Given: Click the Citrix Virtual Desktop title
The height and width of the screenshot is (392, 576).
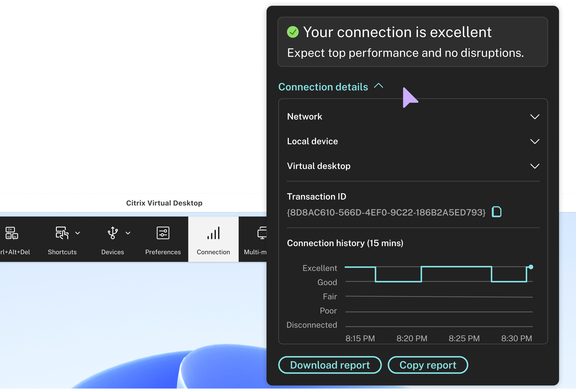Looking at the screenshot, I should click(x=164, y=203).
